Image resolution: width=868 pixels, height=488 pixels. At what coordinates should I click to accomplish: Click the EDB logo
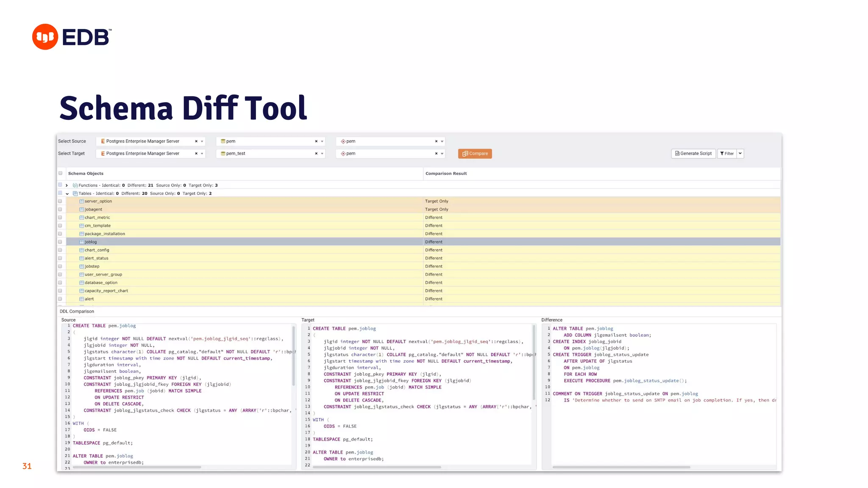(x=72, y=37)
